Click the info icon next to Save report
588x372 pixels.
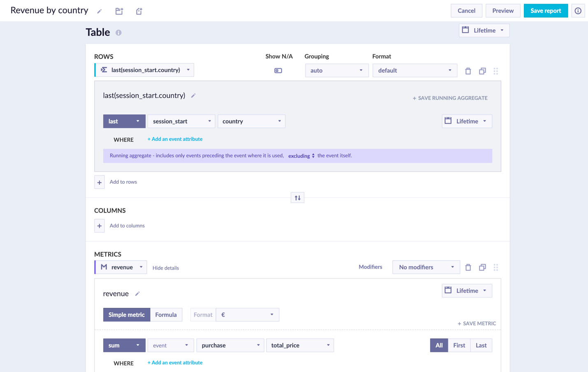578,11
